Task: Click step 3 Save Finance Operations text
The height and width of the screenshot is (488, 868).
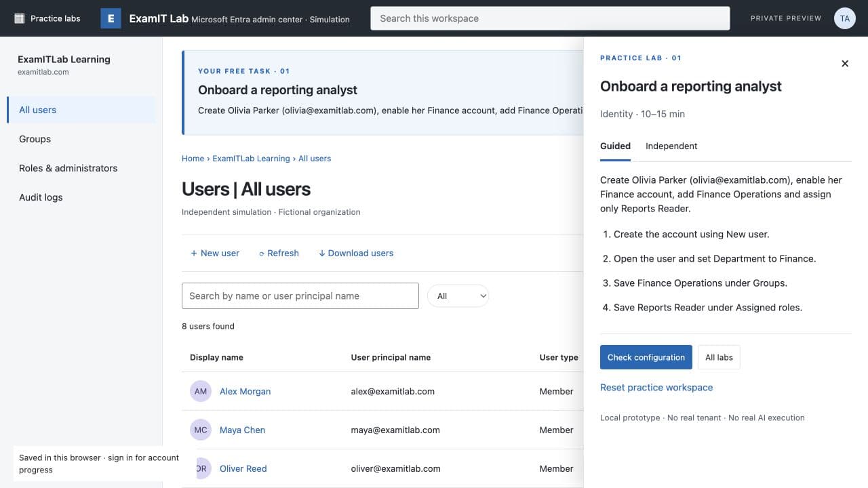Action: click(x=701, y=283)
